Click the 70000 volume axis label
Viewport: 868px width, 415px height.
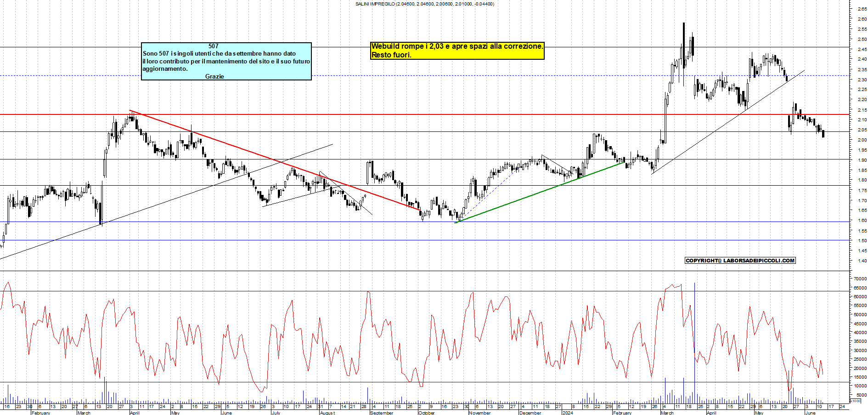click(860, 279)
